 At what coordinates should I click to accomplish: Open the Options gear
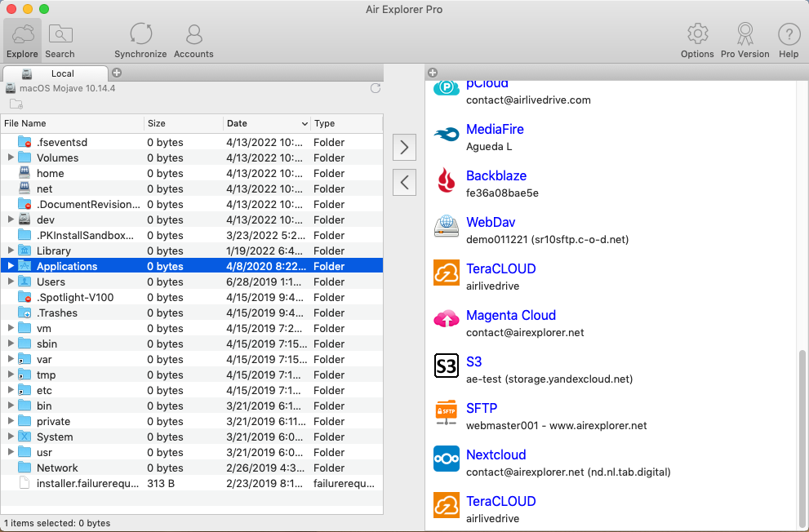coord(697,41)
